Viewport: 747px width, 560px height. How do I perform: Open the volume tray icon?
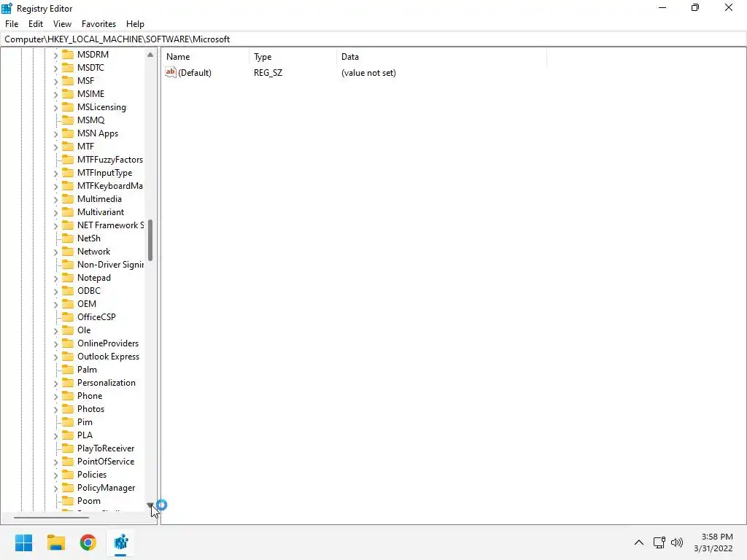[677, 542]
